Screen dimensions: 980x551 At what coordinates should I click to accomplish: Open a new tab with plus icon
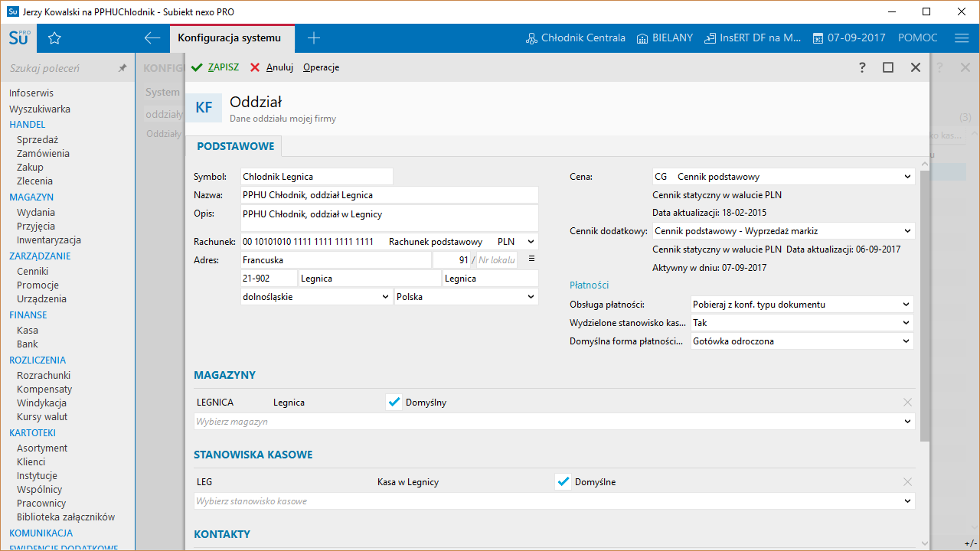[314, 38]
